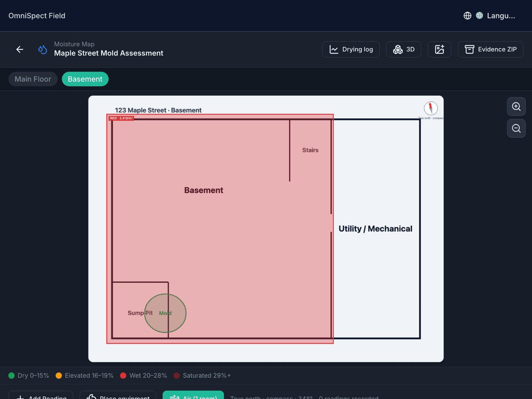Zoom in on the floor plan
532x399 pixels.
click(516, 106)
